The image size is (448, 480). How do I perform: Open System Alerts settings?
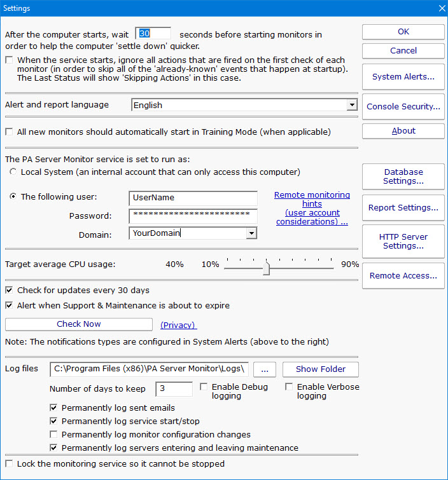coord(403,77)
